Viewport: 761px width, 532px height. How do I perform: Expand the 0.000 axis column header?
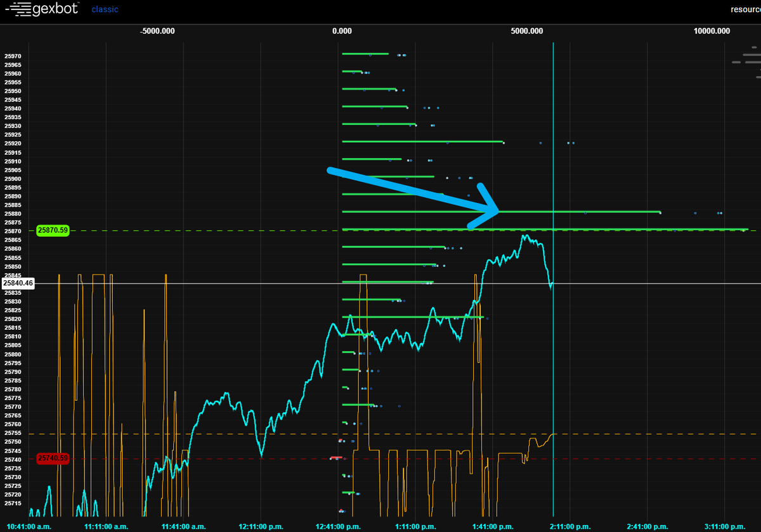[x=342, y=30]
